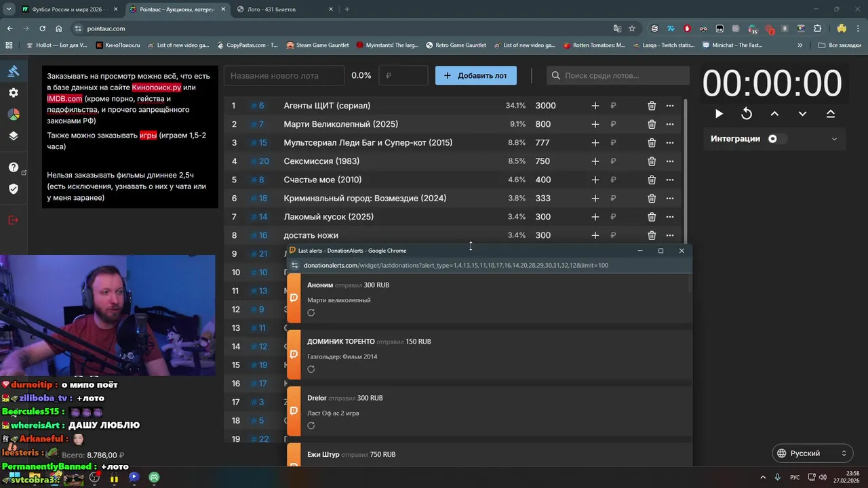Open more options for Криминальный город lot

tap(670, 198)
